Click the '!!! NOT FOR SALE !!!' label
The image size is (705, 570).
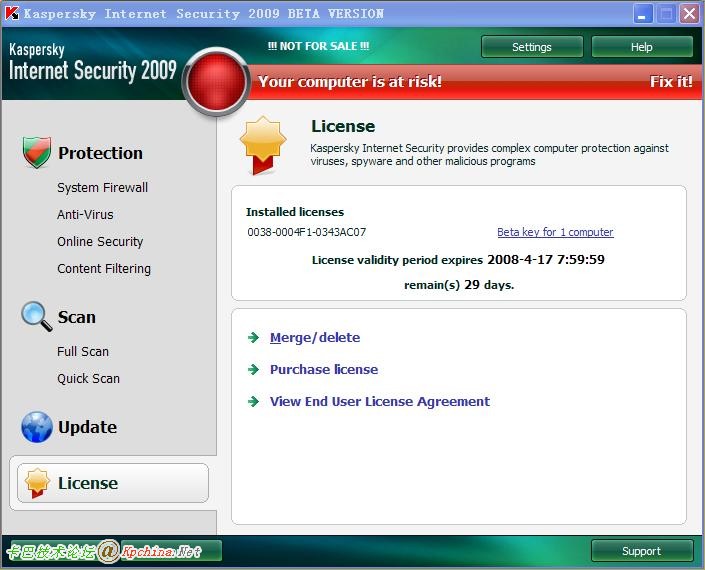(318, 46)
